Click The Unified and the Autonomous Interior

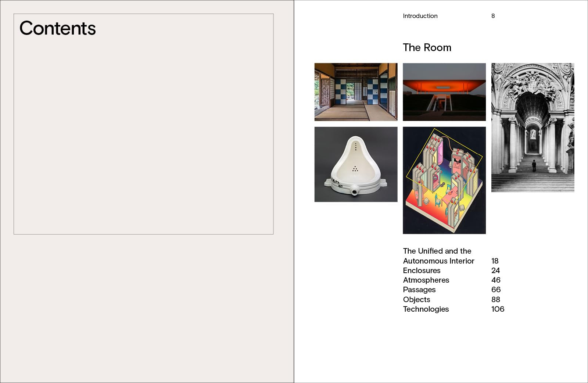[x=438, y=256]
